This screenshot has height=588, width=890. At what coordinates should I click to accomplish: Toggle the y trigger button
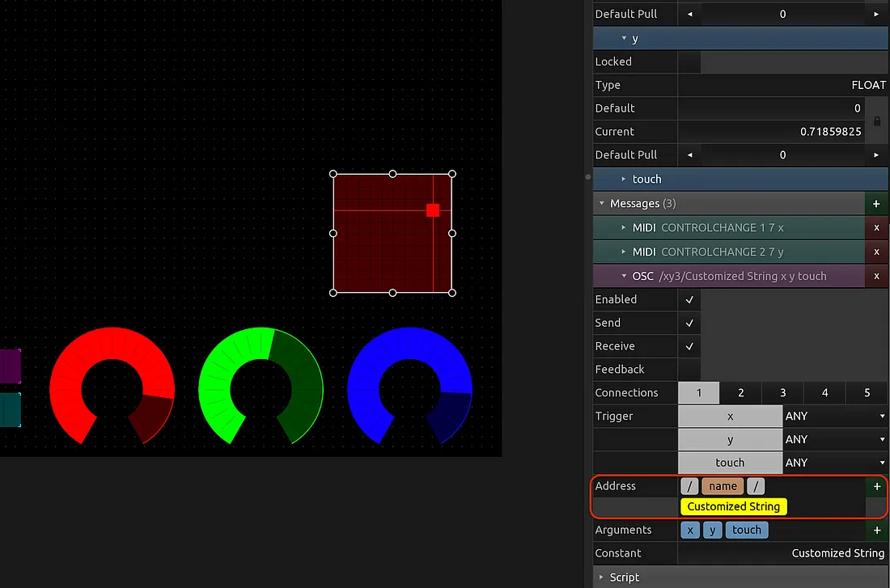pyautogui.click(x=730, y=439)
